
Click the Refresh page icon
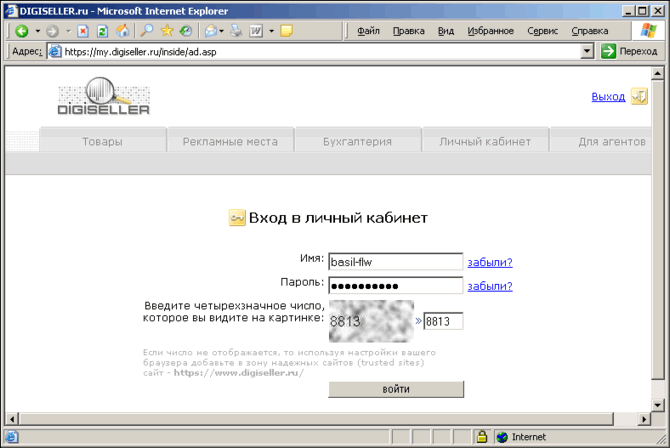pyautogui.click(x=102, y=31)
